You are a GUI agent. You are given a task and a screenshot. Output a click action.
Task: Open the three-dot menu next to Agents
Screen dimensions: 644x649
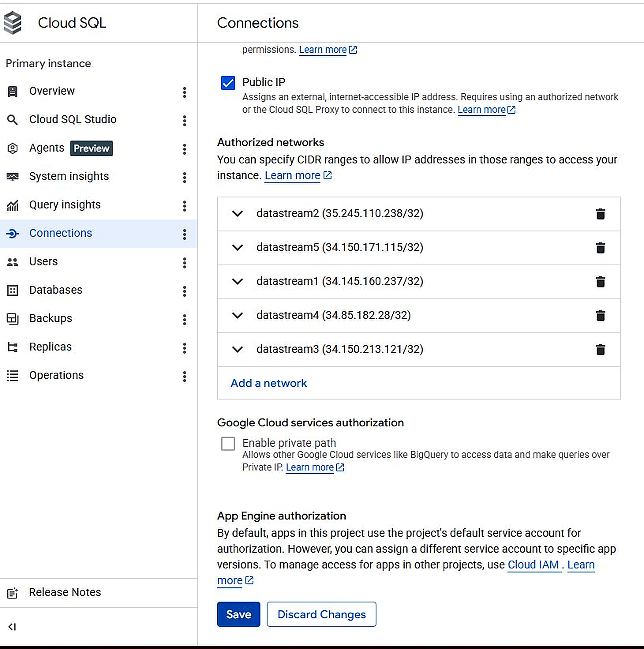(x=184, y=149)
